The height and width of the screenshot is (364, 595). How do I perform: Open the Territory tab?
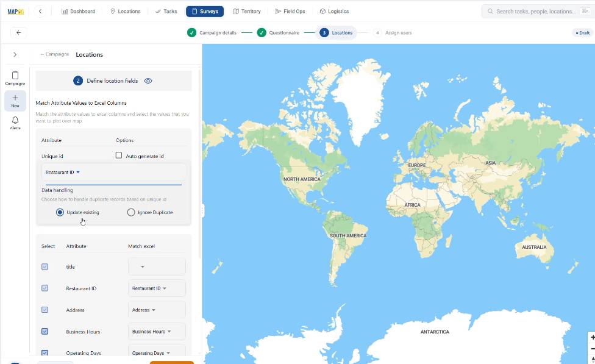point(247,12)
